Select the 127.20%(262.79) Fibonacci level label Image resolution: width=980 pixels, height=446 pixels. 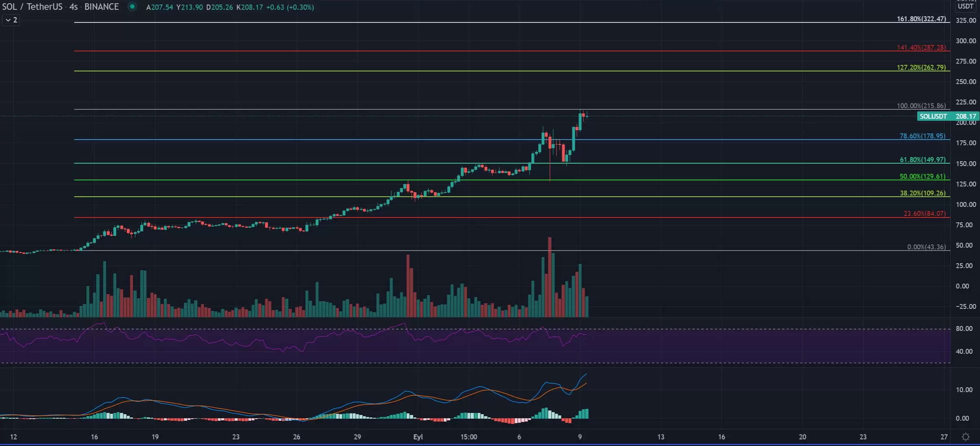click(921, 67)
